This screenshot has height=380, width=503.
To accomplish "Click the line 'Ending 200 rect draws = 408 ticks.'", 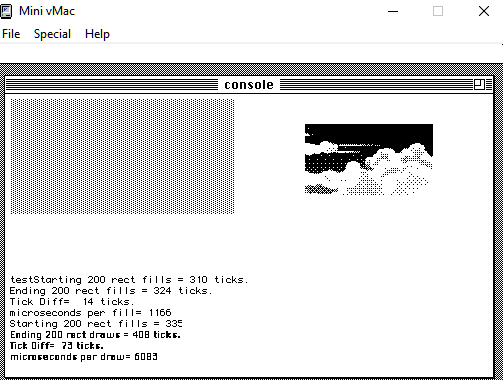I will point(95,335).
